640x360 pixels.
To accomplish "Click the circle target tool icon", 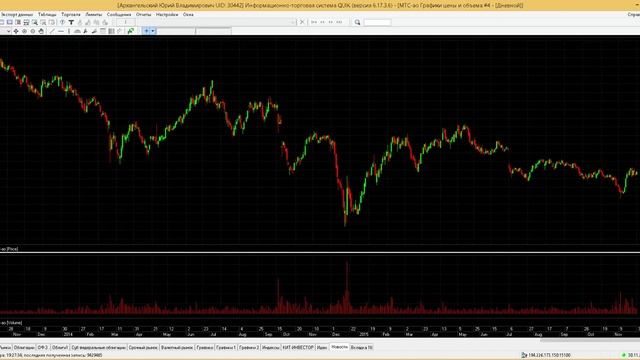I will pyautogui.click(x=24, y=31).
